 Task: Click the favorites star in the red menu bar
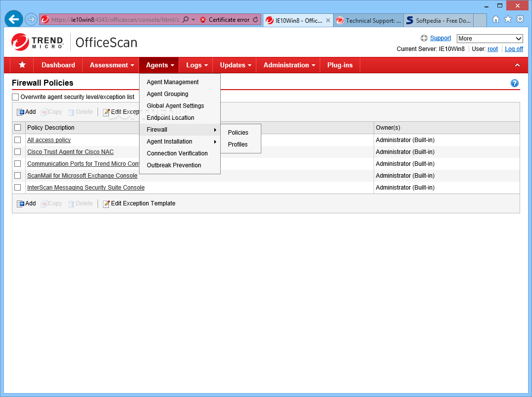pyautogui.click(x=22, y=65)
